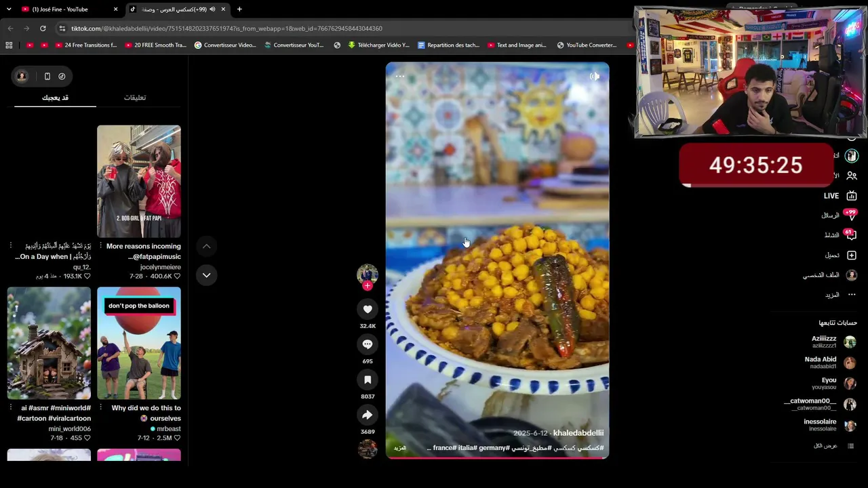The width and height of the screenshot is (868, 488).
Task: Open options dots for 'Why did we do this'
Action: [101, 408]
